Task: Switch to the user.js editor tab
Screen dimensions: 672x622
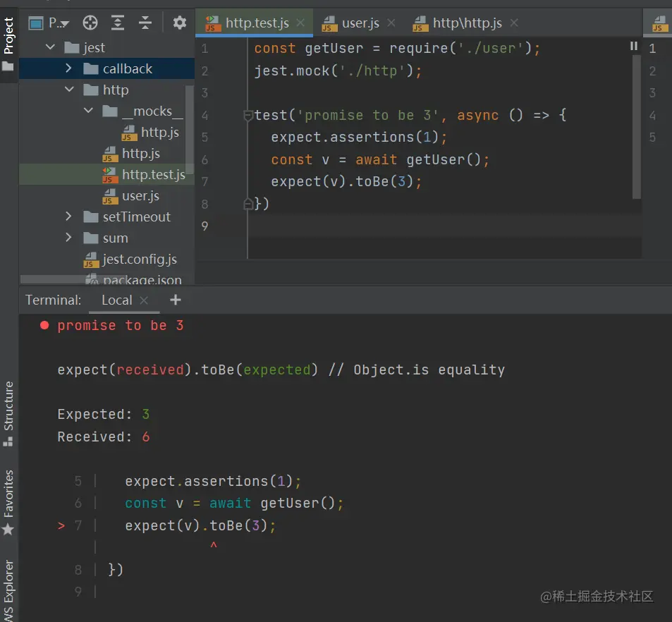Action: (x=360, y=23)
